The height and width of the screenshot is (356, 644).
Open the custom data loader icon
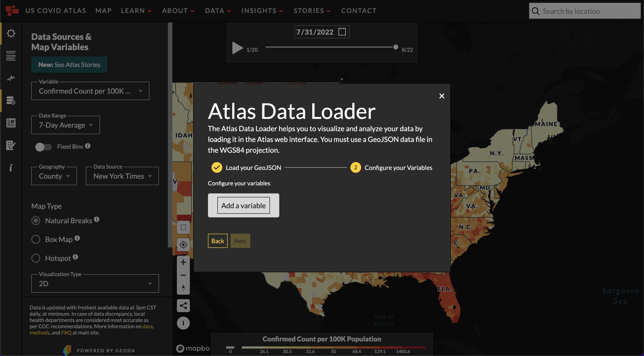click(x=11, y=101)
